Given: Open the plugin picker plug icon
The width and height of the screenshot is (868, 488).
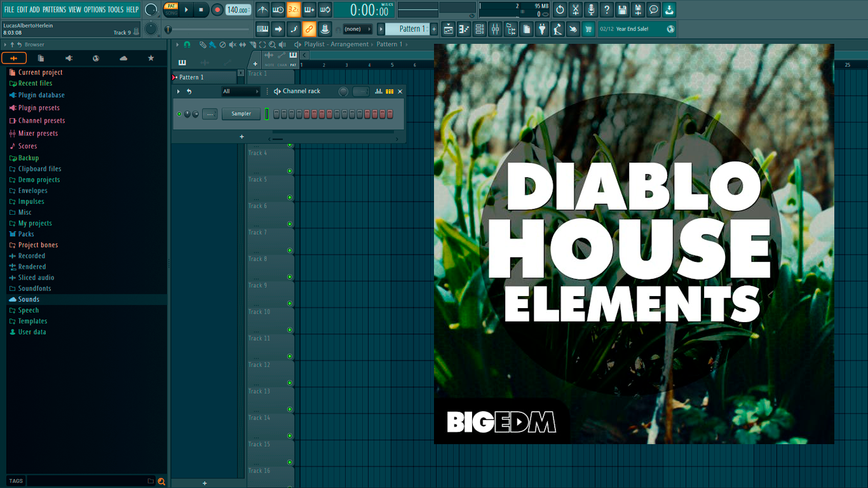Looking at the screenshot, I should (x=542, y=29).
